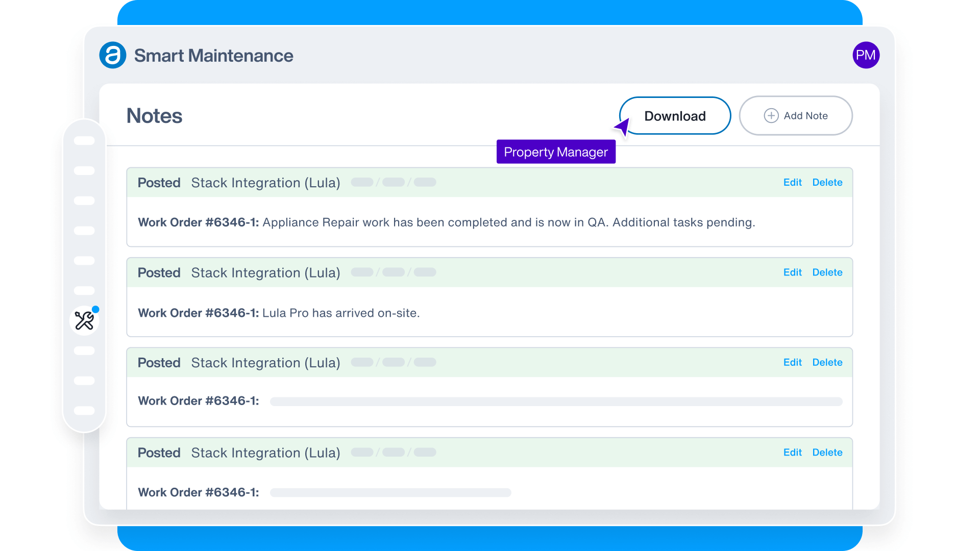Delete the fourth posted note
This screenshot has height=551, width=980.
coord(827,453)
